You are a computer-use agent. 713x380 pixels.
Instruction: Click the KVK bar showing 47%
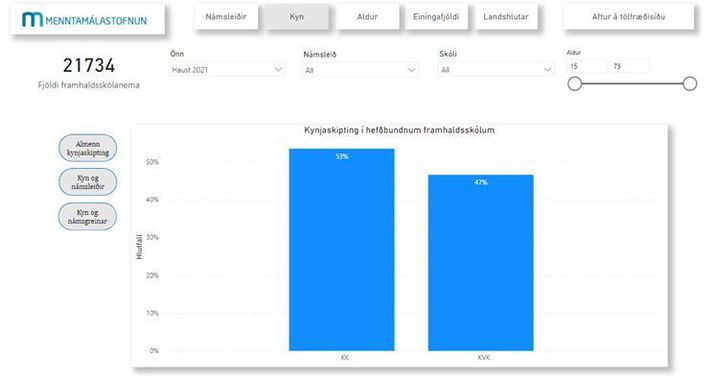pyautogui.click(x=481, y=263)
